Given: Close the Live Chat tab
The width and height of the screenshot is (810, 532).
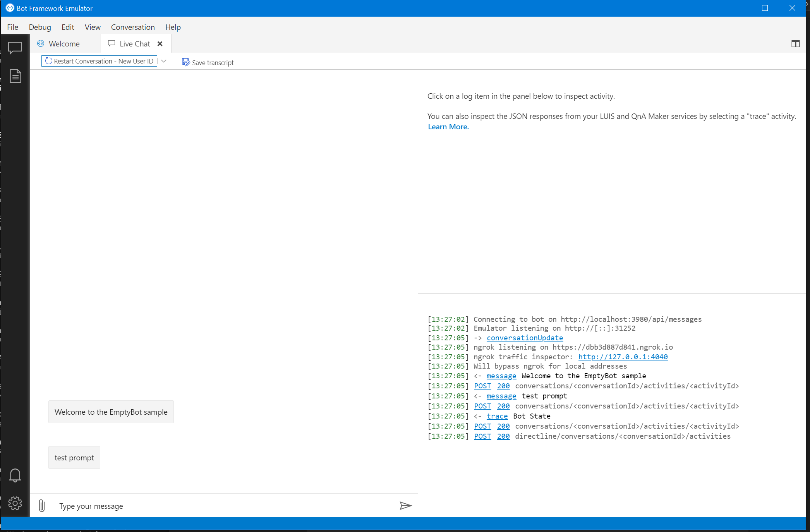Looking at the screenshot, I should [160, 44].
